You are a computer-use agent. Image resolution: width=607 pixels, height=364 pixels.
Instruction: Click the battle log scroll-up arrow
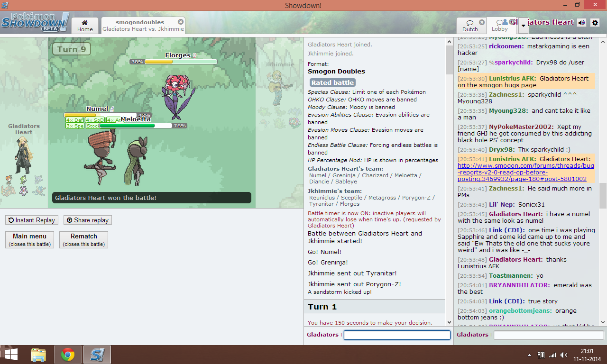(x=449, y=42)
